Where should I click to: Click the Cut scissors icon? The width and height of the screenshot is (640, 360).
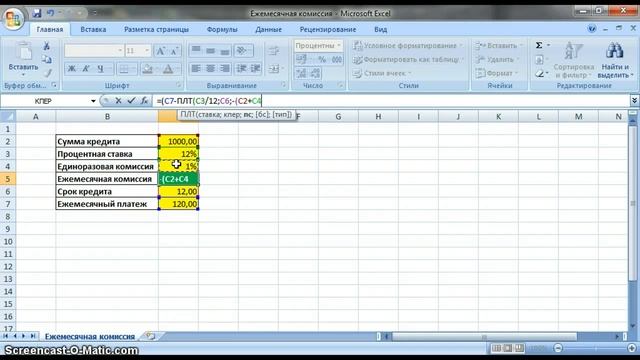[x=47, y=46]
